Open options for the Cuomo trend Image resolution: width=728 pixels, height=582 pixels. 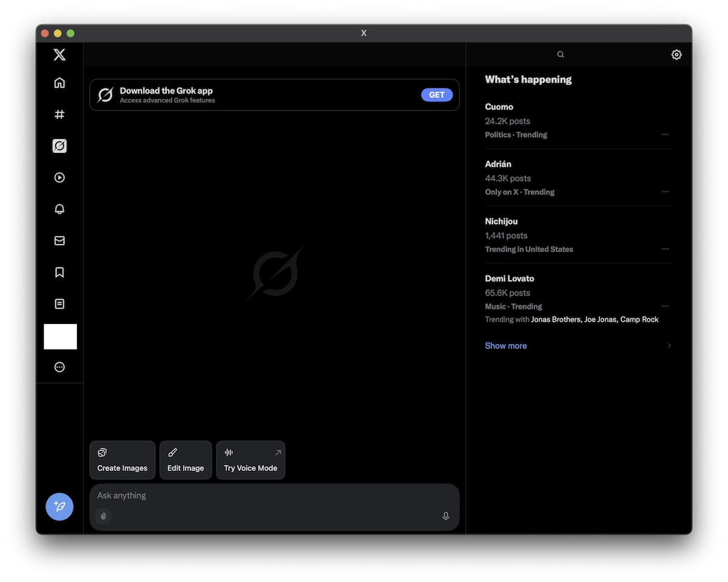pos(665,135)
